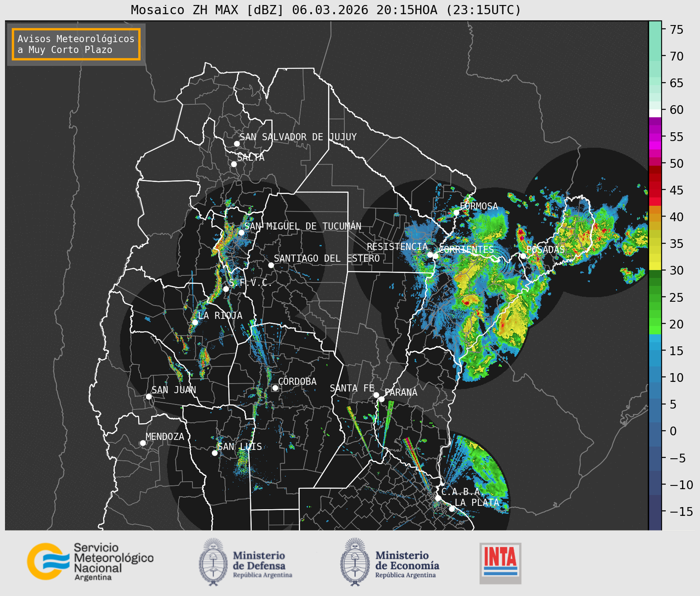This screenshot has height=596, width=700.
Task: Select the Santa Fe city dot
Action: pos(376,395)
